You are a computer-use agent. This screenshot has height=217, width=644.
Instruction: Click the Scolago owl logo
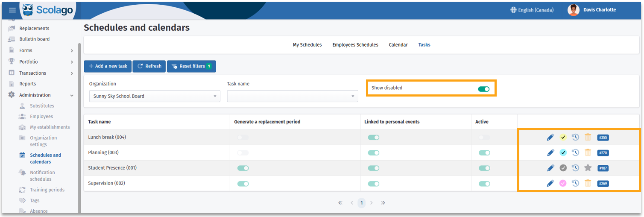point(28,10)
